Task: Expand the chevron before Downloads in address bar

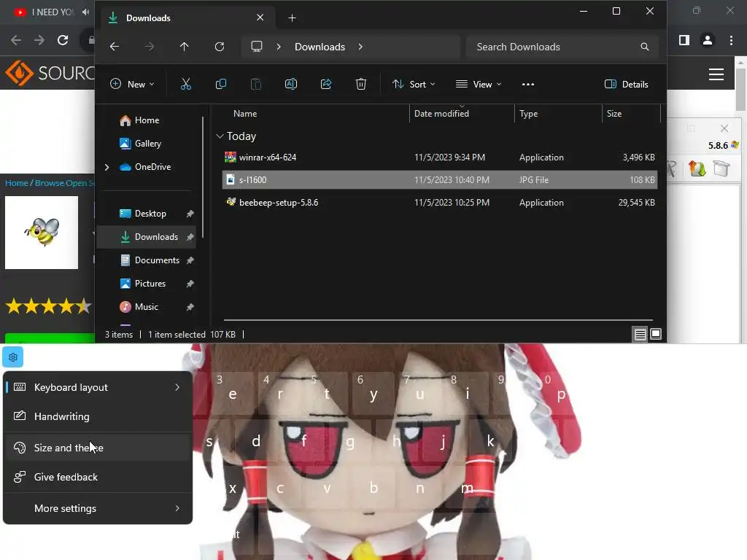Action: click(279, 47)
